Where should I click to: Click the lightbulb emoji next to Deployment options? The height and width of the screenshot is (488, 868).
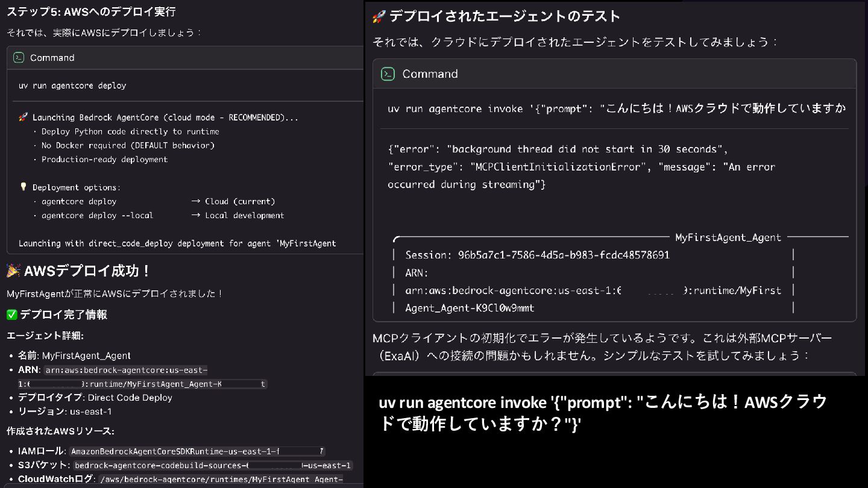[24, 187]
